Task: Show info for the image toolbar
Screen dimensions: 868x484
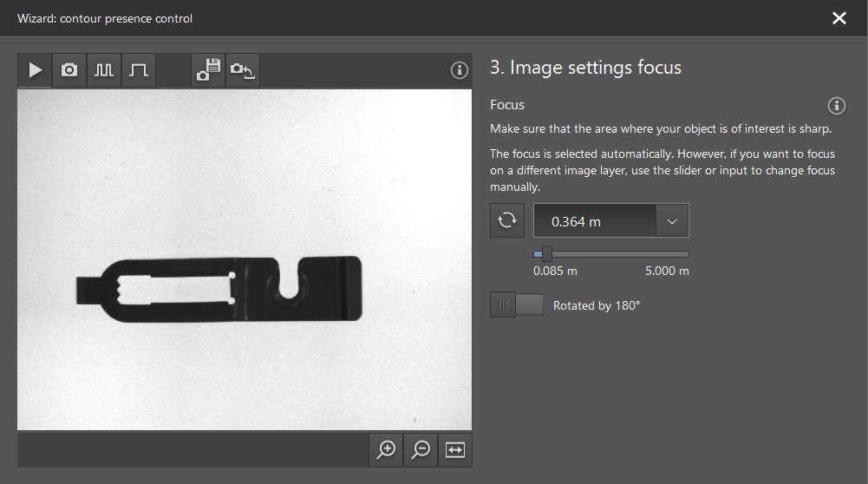Action: 460,71
